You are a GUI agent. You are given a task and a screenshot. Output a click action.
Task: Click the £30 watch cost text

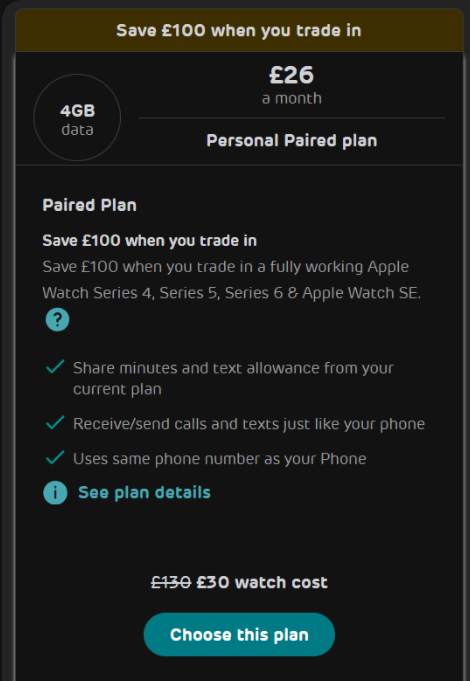[262, 582]
